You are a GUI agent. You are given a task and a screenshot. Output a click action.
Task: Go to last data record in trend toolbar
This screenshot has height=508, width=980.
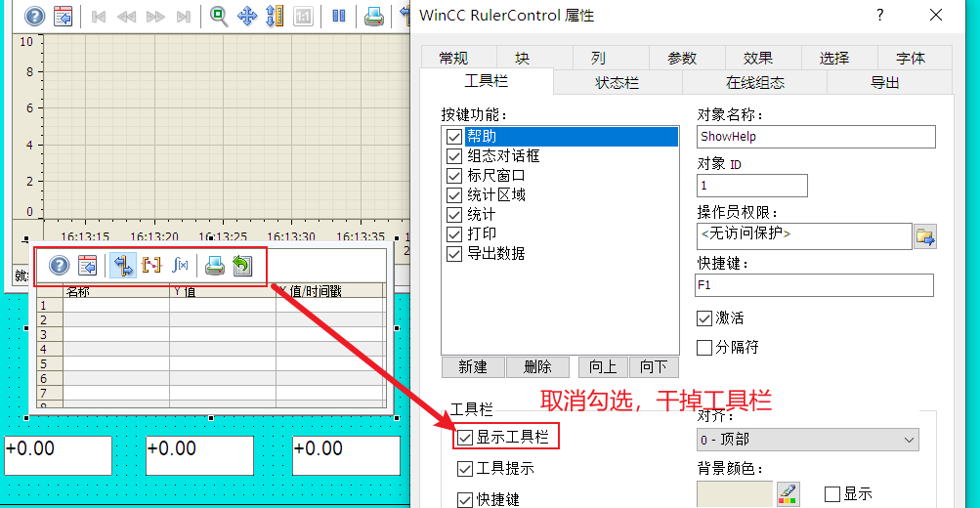pyautogui.click(x=184, y=17)
